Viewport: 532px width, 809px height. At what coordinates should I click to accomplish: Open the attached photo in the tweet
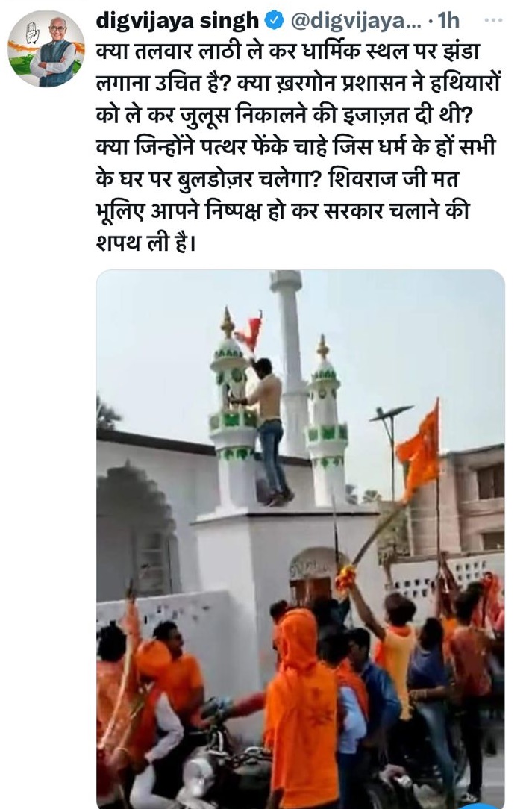(300, 539)
